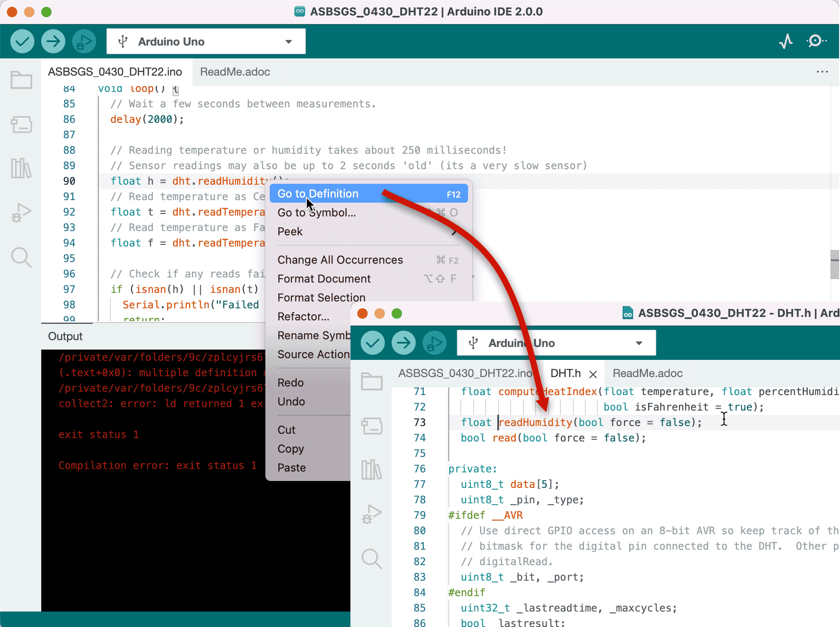Image resolution: width=840 pixels, height=627 pixels.
Task: Open Arduino Uno board dropdown in DHT.h window
Action: click(x=557, y=343)
